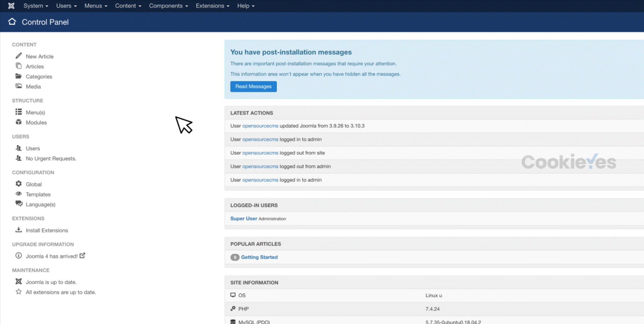644x324 pixels.
Task: Click the Users people icon
Action: 18,148
